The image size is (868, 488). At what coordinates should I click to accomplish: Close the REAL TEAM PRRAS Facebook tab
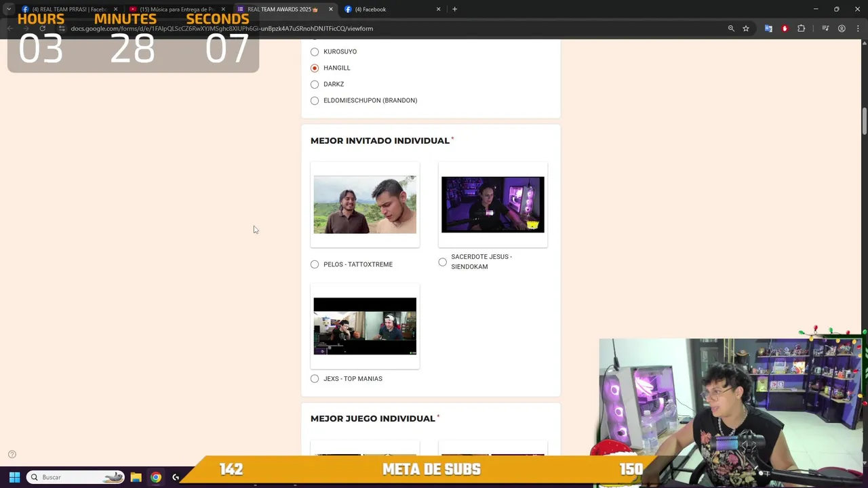(115, 9)
